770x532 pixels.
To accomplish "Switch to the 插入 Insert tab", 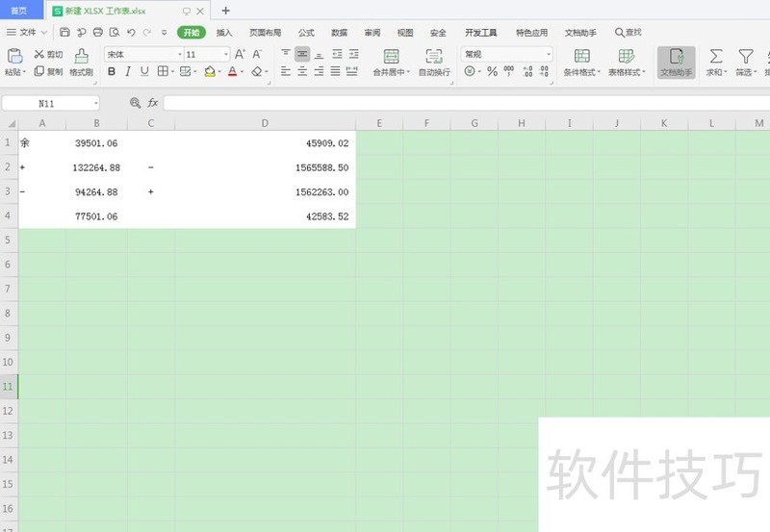I will [x=224, y=33].
